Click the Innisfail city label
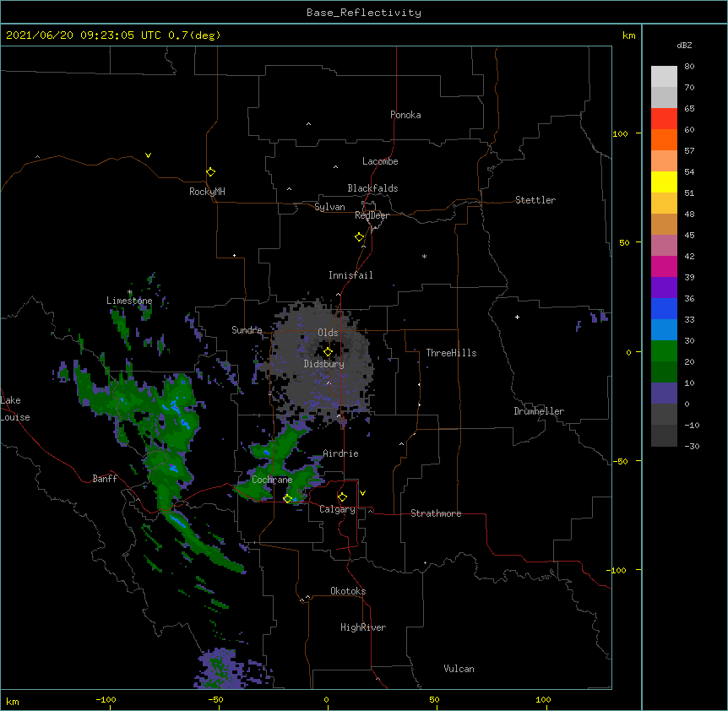The height and width of the screenshot is (711, 728). pos(350,275)
